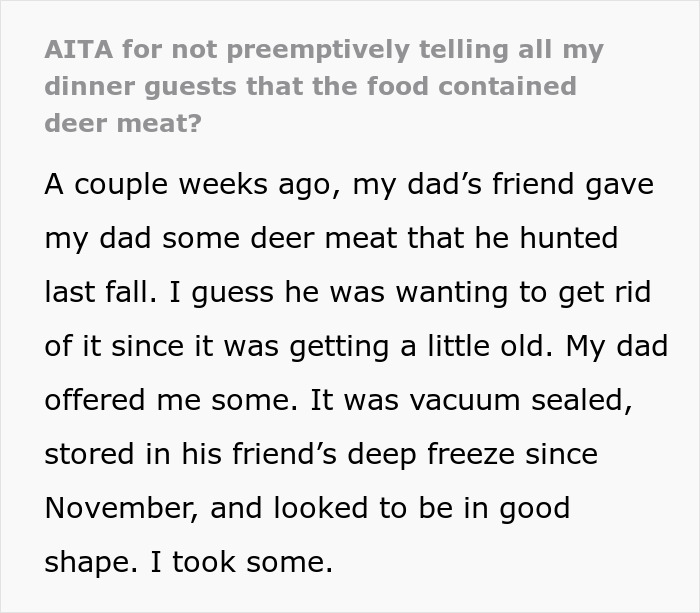The image size is (700, 613).
Task: Click the phrase "deep freeze since"
Action: pos(472,454)
